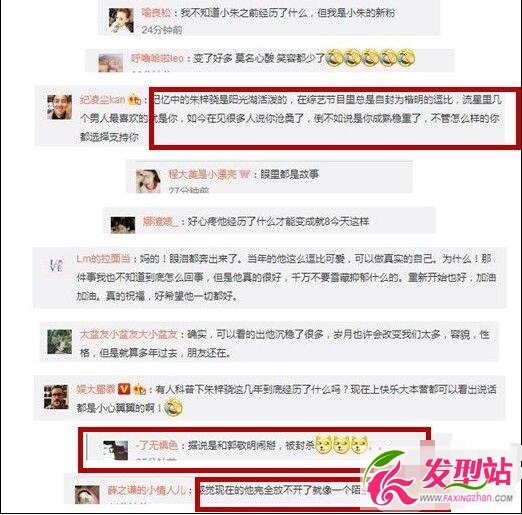Viewport: 522px width, 515px height.
Task: Open avatar of 程大美是小漂亮
Action: [148, 181]
